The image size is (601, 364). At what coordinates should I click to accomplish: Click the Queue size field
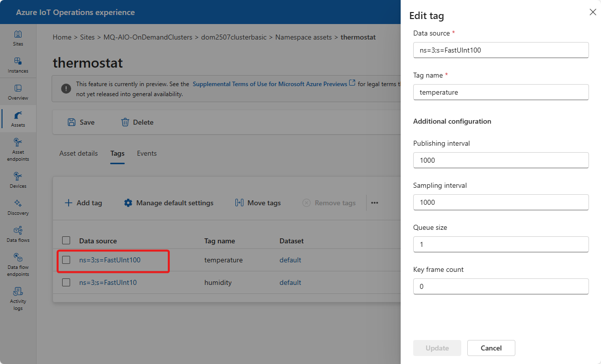501,244
